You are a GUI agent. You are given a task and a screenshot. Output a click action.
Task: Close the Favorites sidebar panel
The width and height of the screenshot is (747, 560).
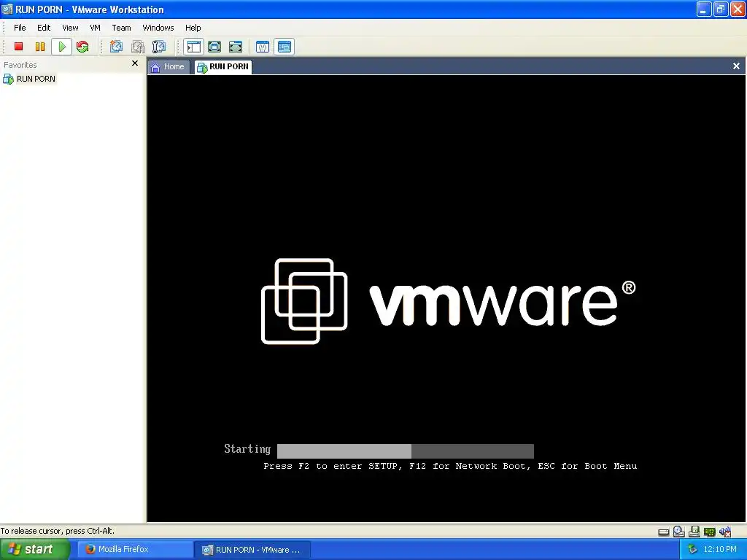135,63
